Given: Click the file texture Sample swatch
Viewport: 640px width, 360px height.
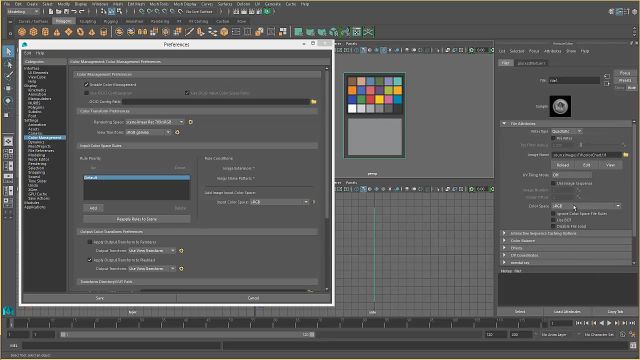Looking at the screenshot, I should click(560, 106).
